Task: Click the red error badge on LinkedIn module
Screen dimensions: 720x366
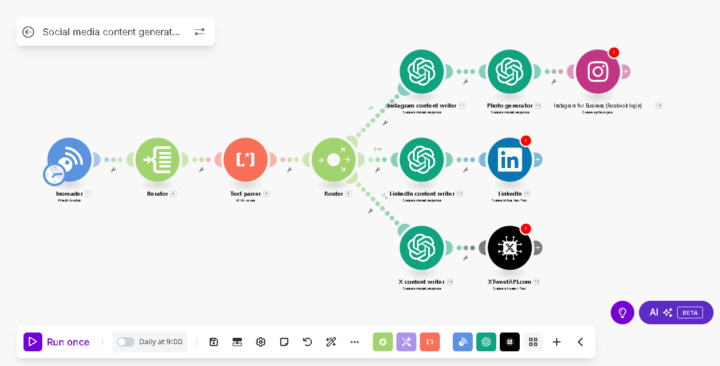Action: [x=526, y=141]
